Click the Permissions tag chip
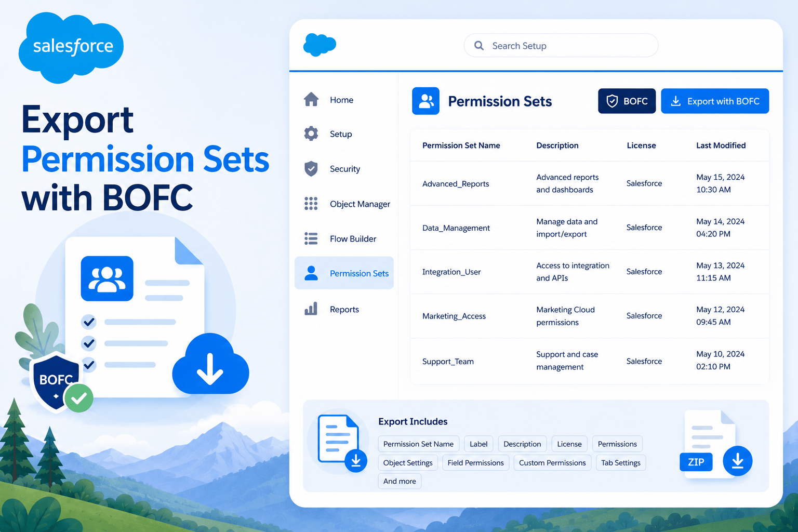The image size is (798, 532). (617, 444)
